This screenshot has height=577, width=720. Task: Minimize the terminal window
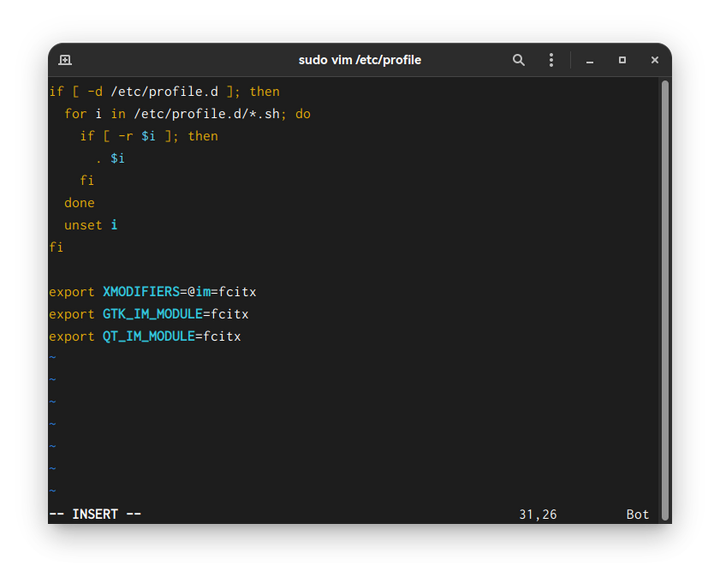[590, 60]
